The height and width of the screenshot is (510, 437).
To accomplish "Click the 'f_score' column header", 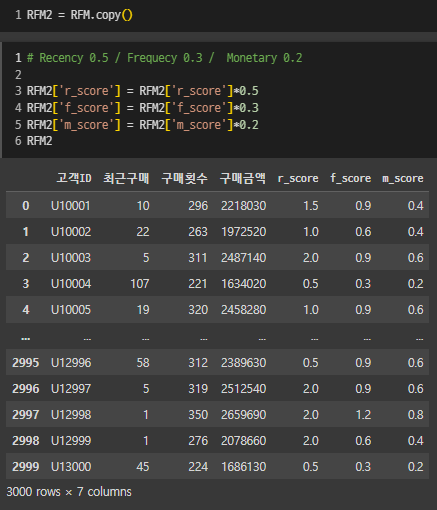I will click(x=350, y=178).
